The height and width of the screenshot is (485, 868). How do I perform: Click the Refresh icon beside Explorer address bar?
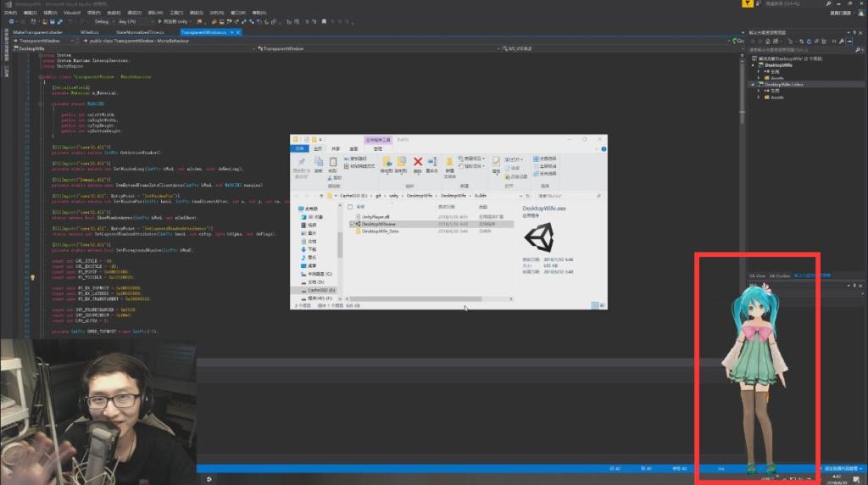pos(528,196)
